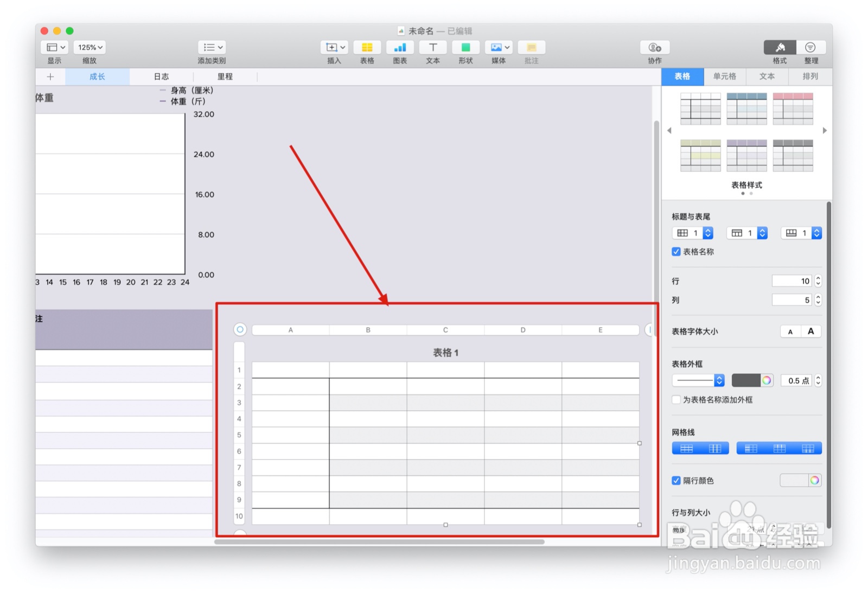Viewport: 868px width, 593px height.
Task: Click the table select-all circle handle
Action: click(x=240, y=329)
